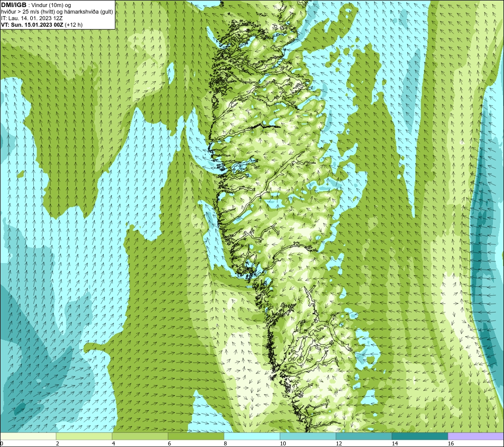Screen dimensions: 504x447
Task: Click the 10–12 m/s legend swatch
Action: (308, 436)
